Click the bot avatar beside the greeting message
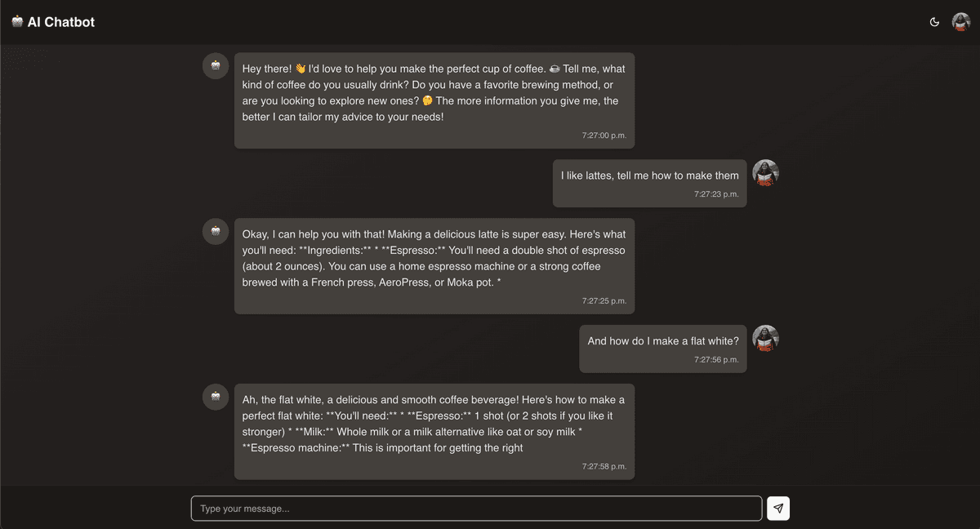 215,65
